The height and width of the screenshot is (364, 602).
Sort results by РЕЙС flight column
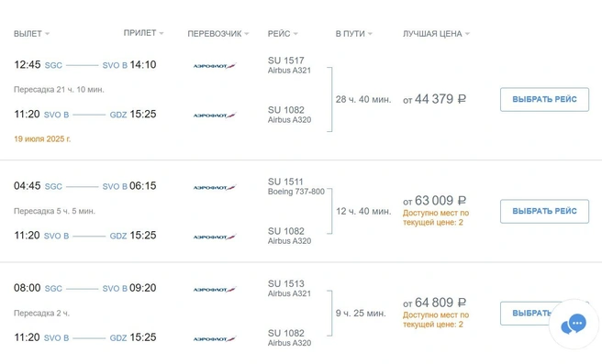point(283,34)
